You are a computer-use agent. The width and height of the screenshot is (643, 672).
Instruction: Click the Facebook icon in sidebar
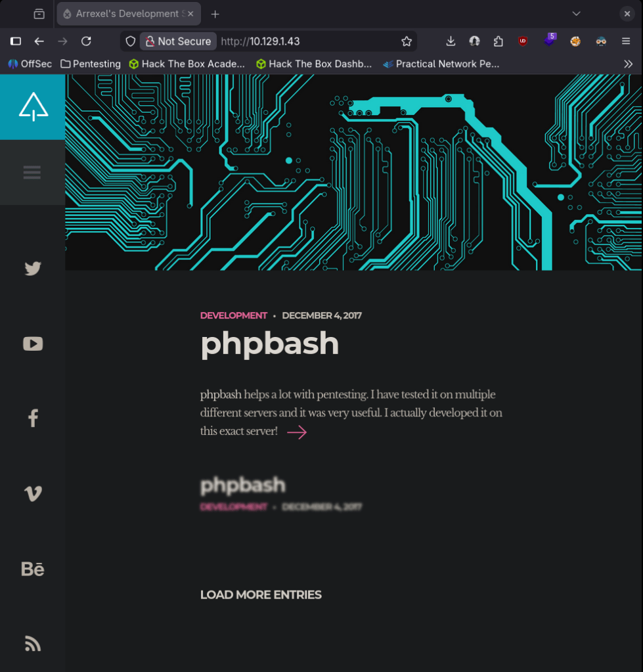[x=33, y=418]
